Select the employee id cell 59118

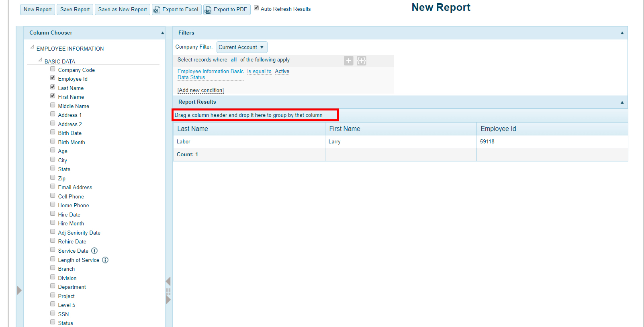click(x=552, y=142)
